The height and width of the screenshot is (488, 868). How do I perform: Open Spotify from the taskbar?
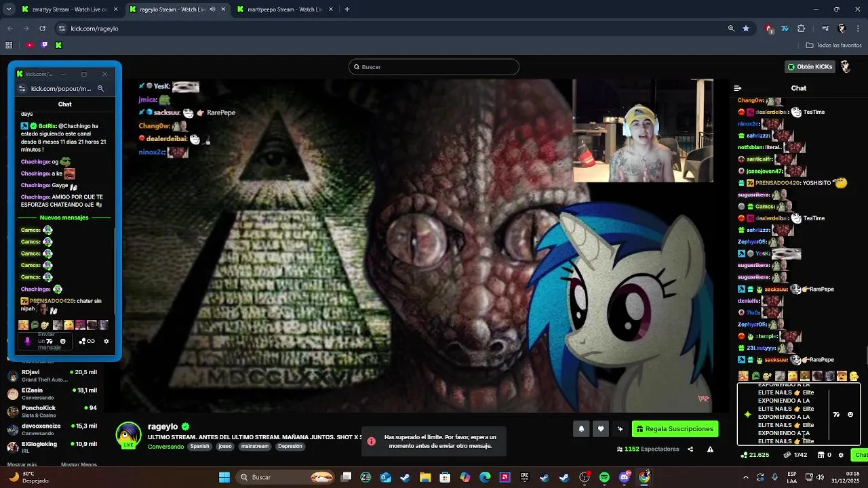click(604, 477)
